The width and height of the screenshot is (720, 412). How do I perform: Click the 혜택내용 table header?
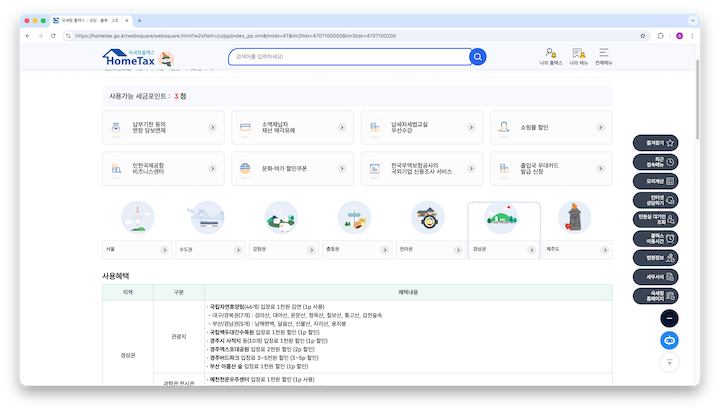[x=408, y=292]
